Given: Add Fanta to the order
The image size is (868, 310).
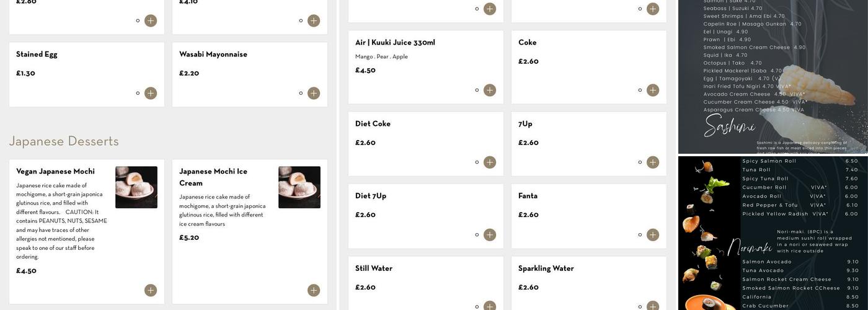Looking at the screenshot, I should (x=653, y=235).
